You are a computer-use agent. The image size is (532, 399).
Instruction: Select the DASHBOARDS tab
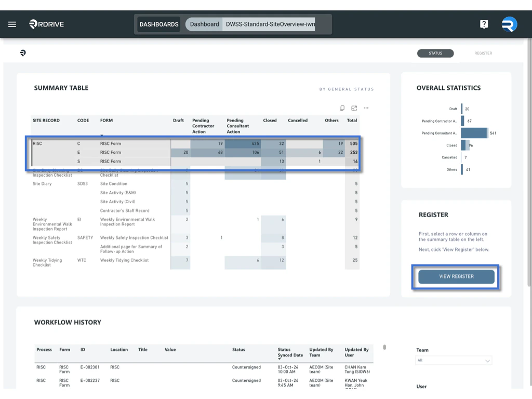click(x=158, y=24)
